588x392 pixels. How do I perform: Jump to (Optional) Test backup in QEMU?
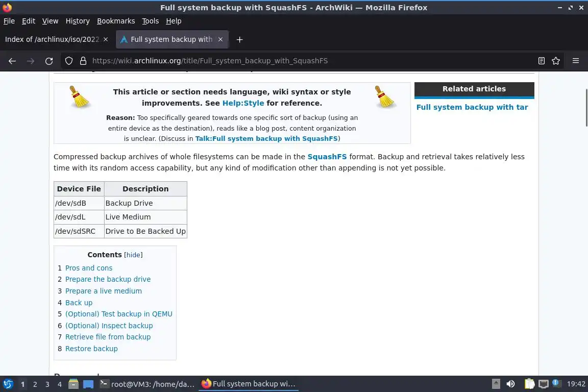point(119,314)
